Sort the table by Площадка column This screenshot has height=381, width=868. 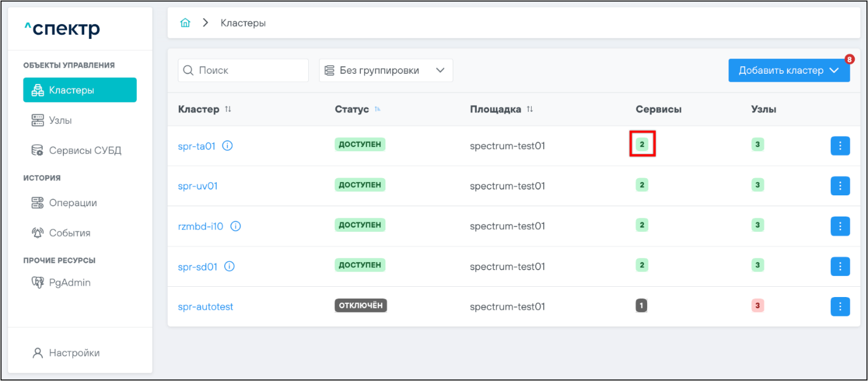(x=530, y=109)
